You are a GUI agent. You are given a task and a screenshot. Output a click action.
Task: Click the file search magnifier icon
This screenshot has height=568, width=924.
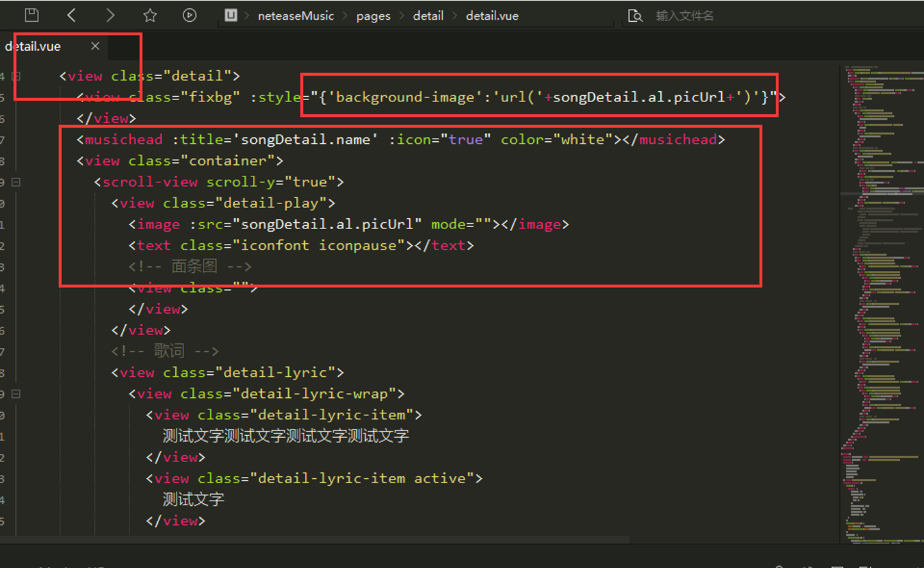coord(635,15)
